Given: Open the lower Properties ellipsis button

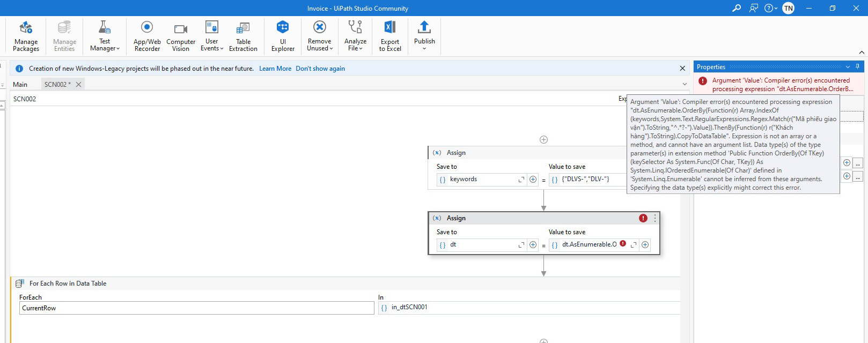Looking at the screenshot, I should pyautogui.click(x=858, y=176).
